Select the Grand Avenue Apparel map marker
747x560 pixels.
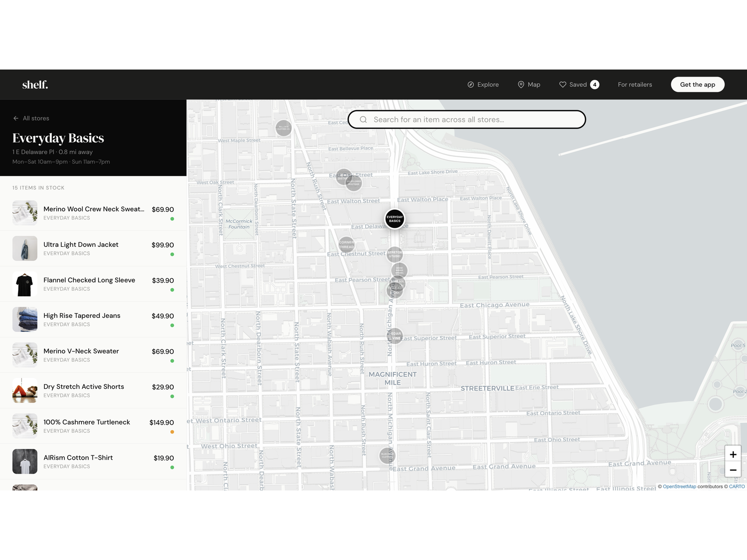pos(399,271)
